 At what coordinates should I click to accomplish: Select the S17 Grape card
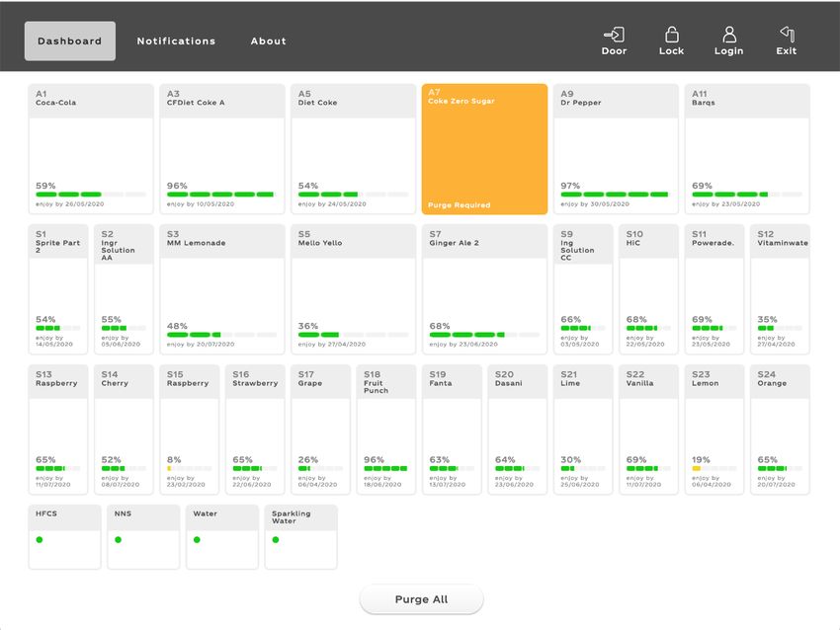(320, 430)
